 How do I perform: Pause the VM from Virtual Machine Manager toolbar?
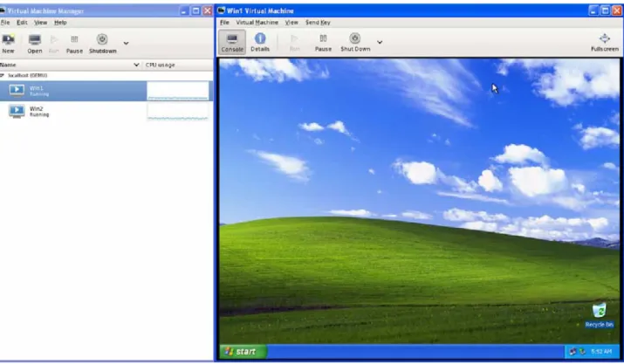74,44
